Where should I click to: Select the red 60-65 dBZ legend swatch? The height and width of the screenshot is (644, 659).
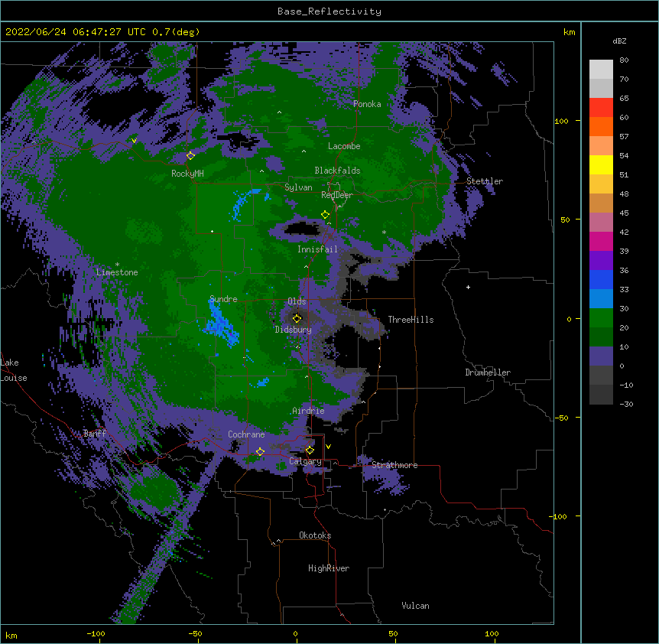(x=601, y=107)
